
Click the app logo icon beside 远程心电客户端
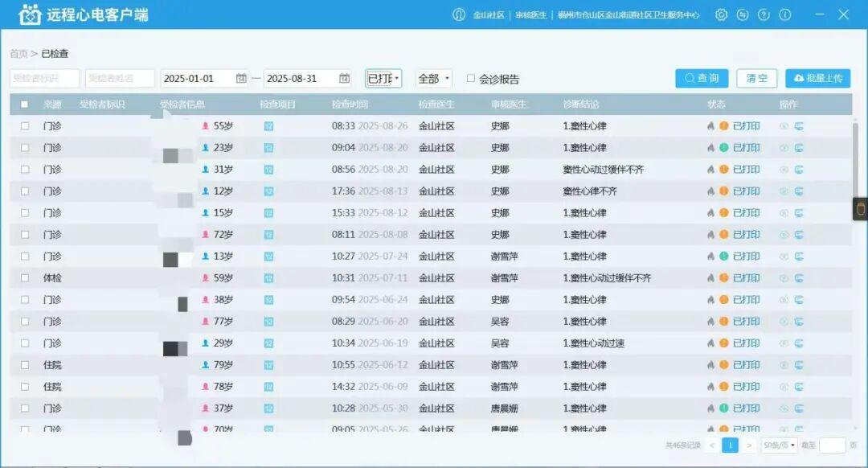31,14
